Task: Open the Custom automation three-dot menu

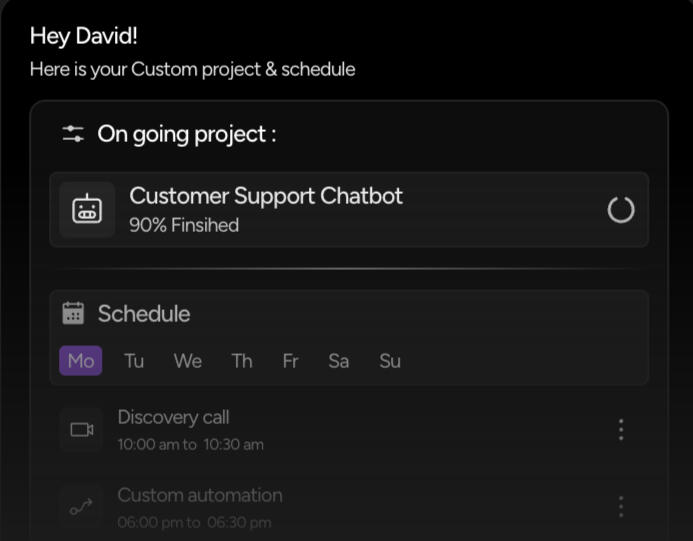Action: 621,507
